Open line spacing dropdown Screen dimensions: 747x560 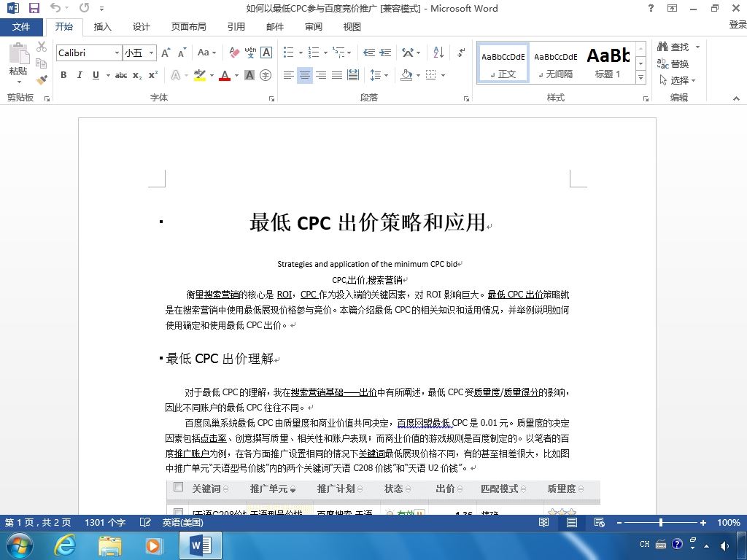379,75
